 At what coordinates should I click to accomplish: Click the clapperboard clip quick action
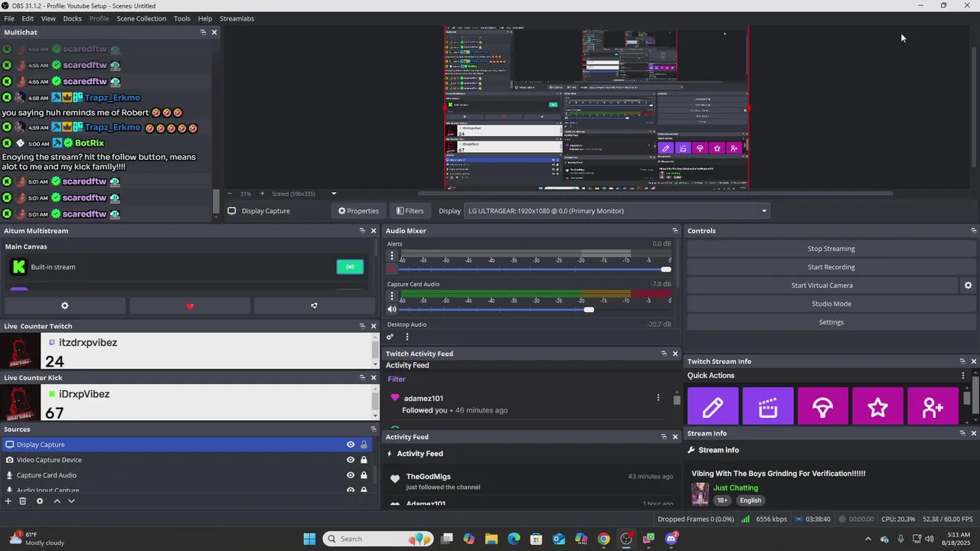(x=768, y=406)
